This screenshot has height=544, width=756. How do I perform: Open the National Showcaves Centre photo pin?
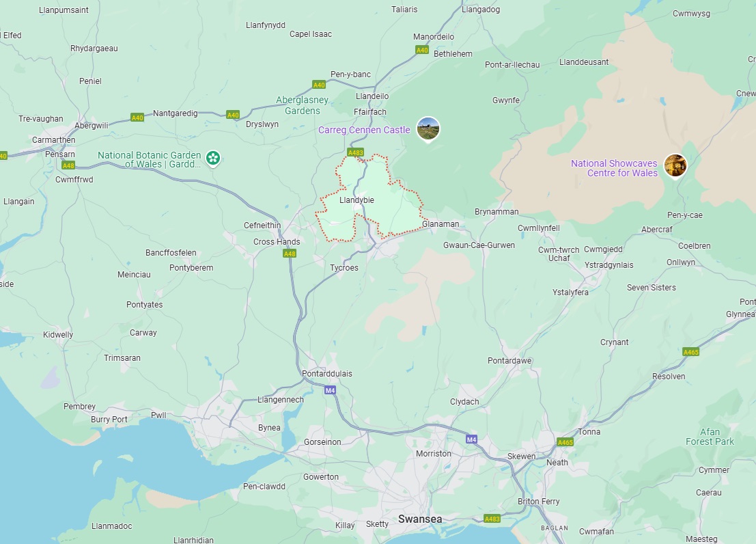coord(675,166)
